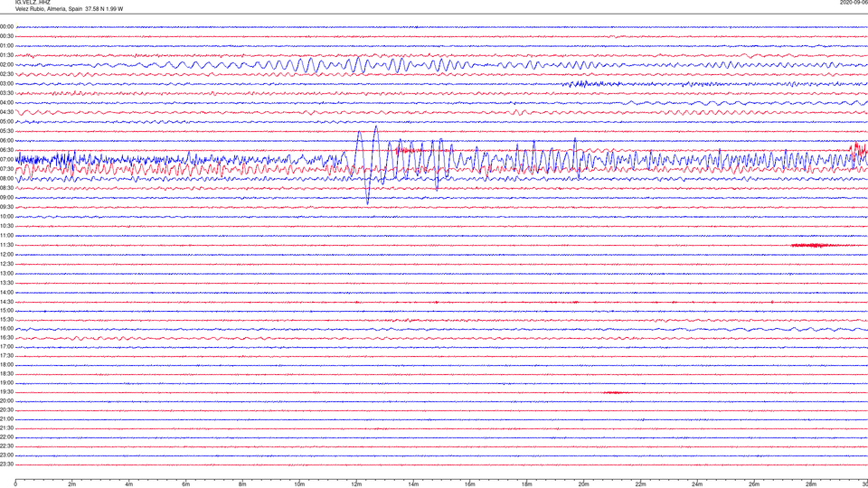Select the 03:30 trace time label
Viewport: 868px width, 488px height.
pyautogui.click(x=7, y=93)
